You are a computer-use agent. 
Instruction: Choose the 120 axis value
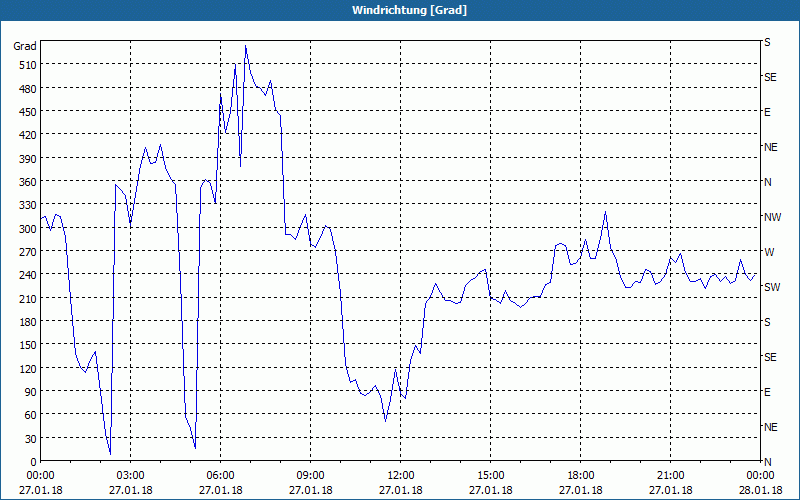(29, 368)
